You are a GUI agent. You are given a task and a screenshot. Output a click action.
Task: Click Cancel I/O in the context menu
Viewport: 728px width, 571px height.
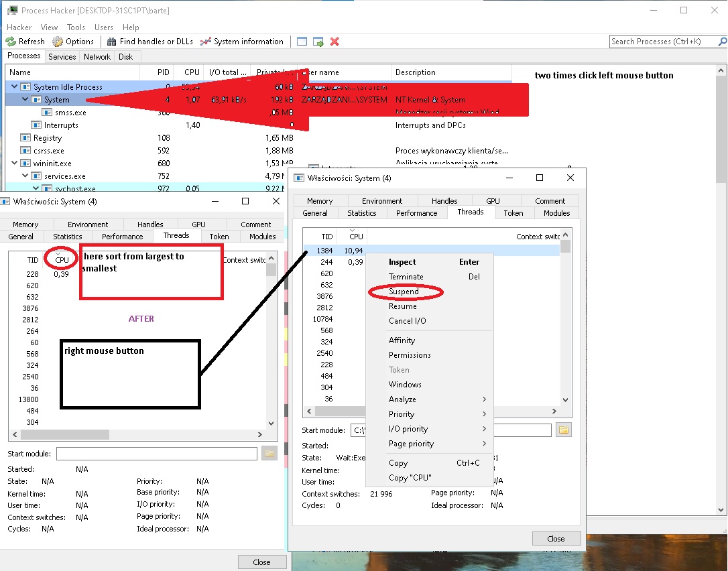pos(430,321)
